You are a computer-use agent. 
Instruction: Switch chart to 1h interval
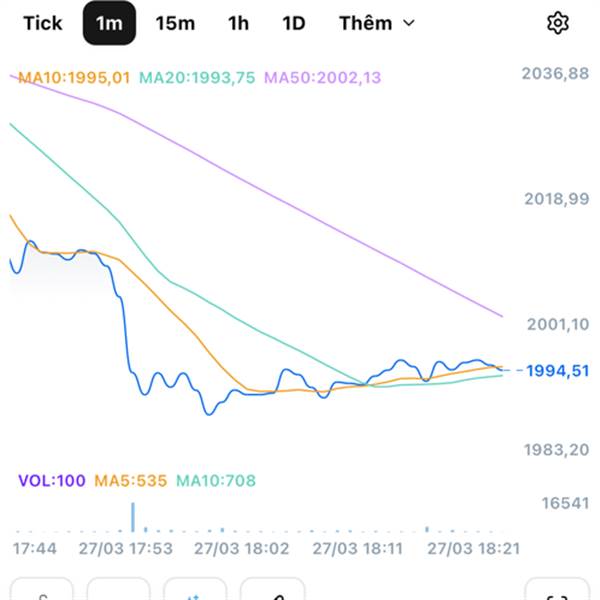coord(238,23)
